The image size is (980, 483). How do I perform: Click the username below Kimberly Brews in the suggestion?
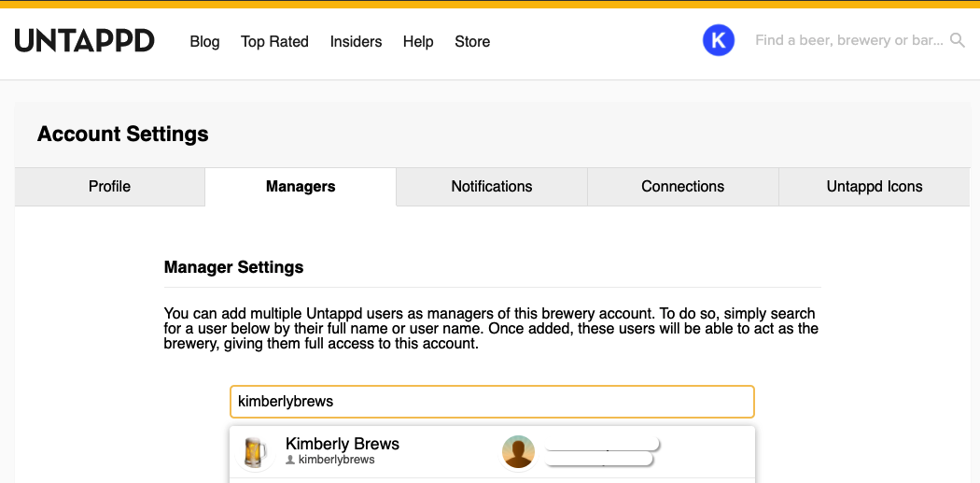click(336, 461)
